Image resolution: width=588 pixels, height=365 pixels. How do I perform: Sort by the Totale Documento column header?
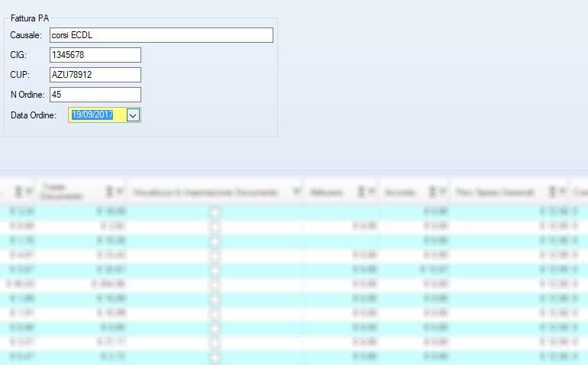[x=61, y=192]
